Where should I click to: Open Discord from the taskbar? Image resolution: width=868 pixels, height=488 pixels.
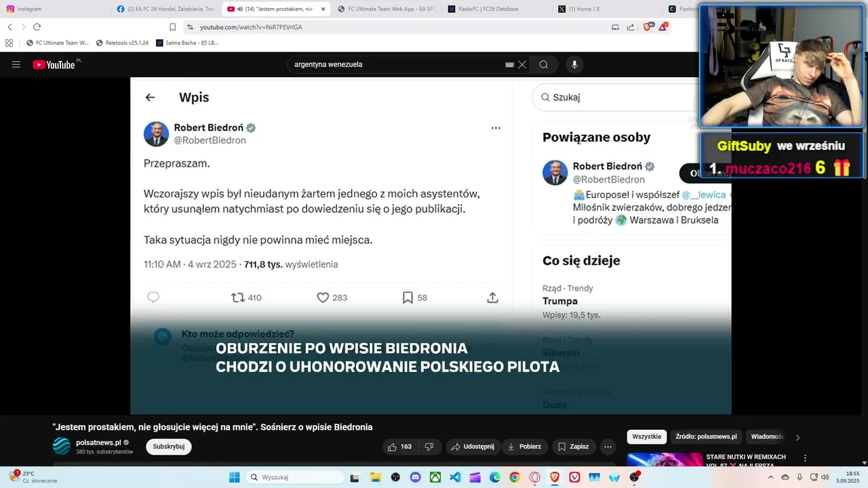[x=415, y=477]
